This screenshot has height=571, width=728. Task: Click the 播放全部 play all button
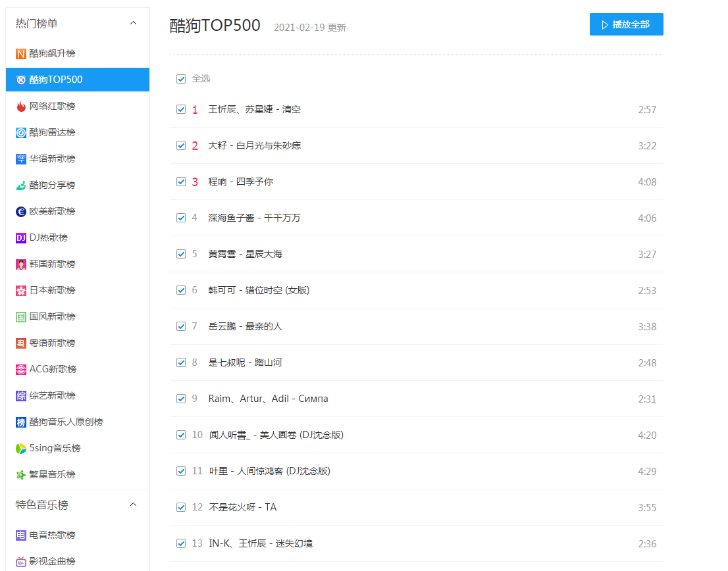click(x=627, y=24)
